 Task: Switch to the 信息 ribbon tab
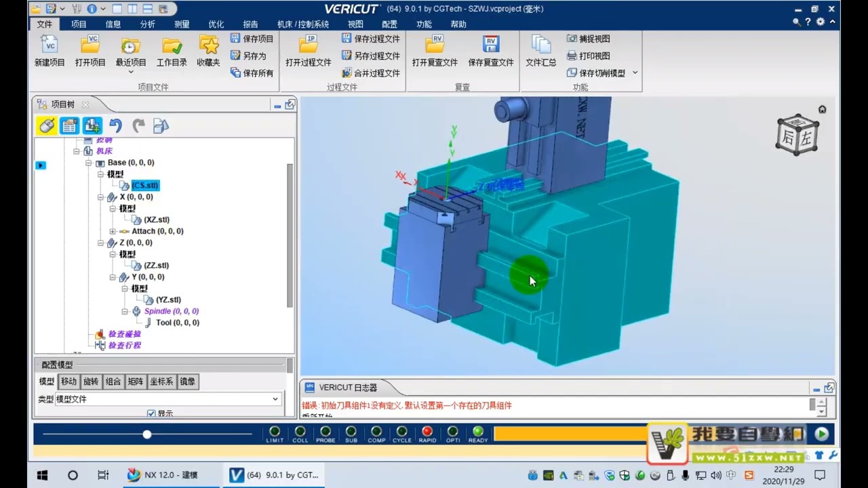(113, 24)
